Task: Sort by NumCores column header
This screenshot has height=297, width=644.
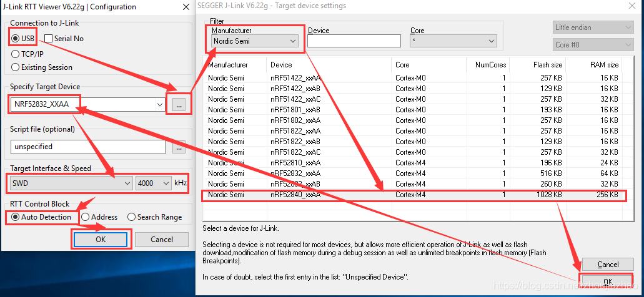Action: 488,65
